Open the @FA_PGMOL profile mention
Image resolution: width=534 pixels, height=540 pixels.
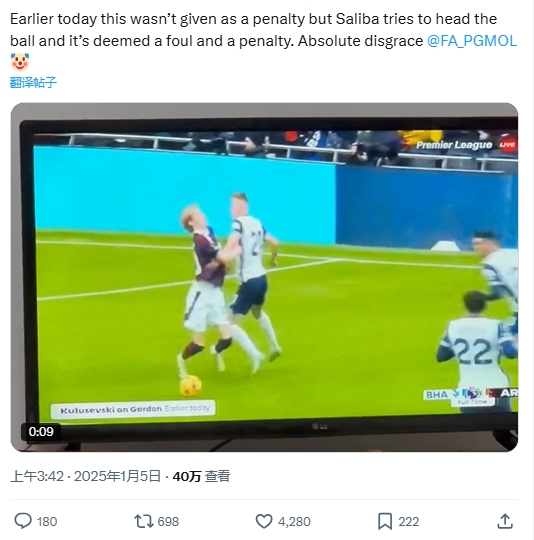point(472,41)
